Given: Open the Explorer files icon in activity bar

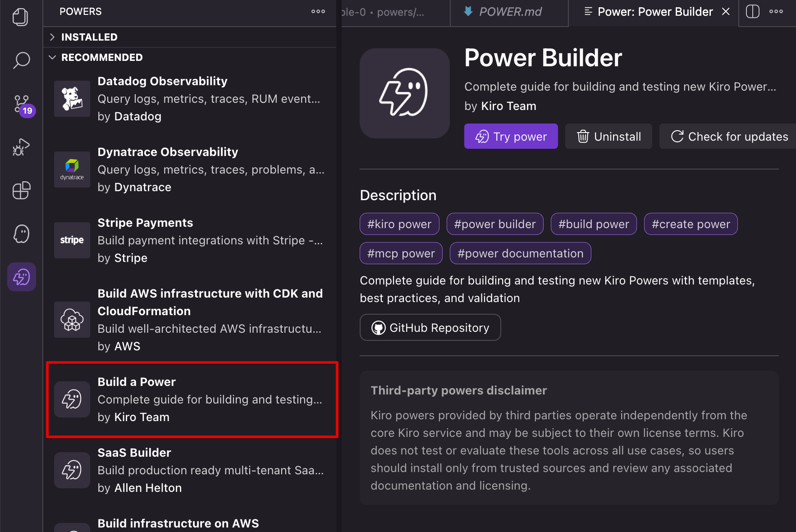Looking at the screenshot, I should (21, 17).
